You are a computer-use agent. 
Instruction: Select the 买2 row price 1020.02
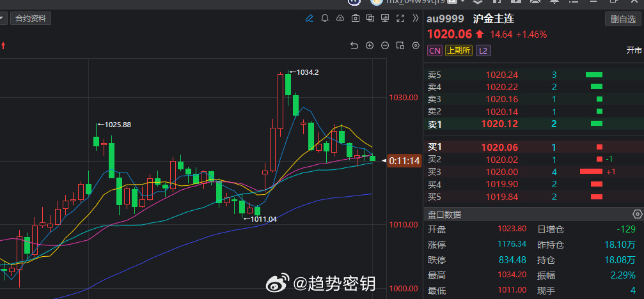502,160
